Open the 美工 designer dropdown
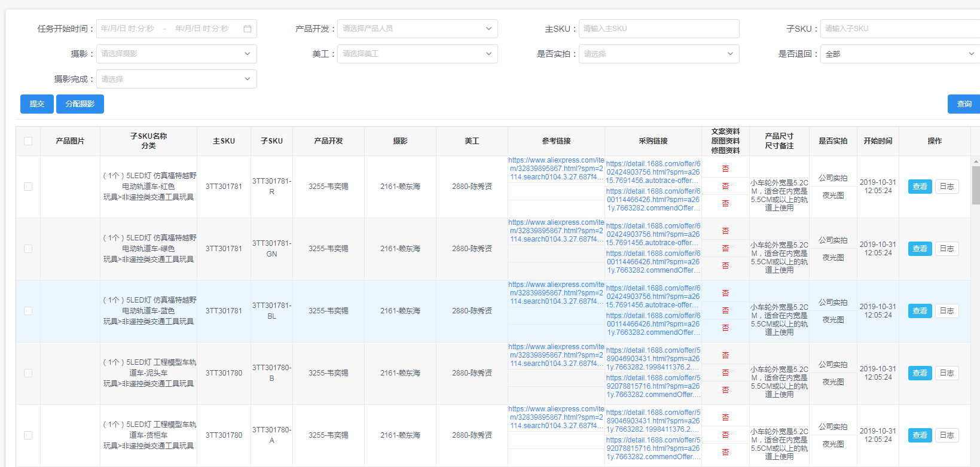The height and width of the screenshot is (467, 980). tap(417, 54)
